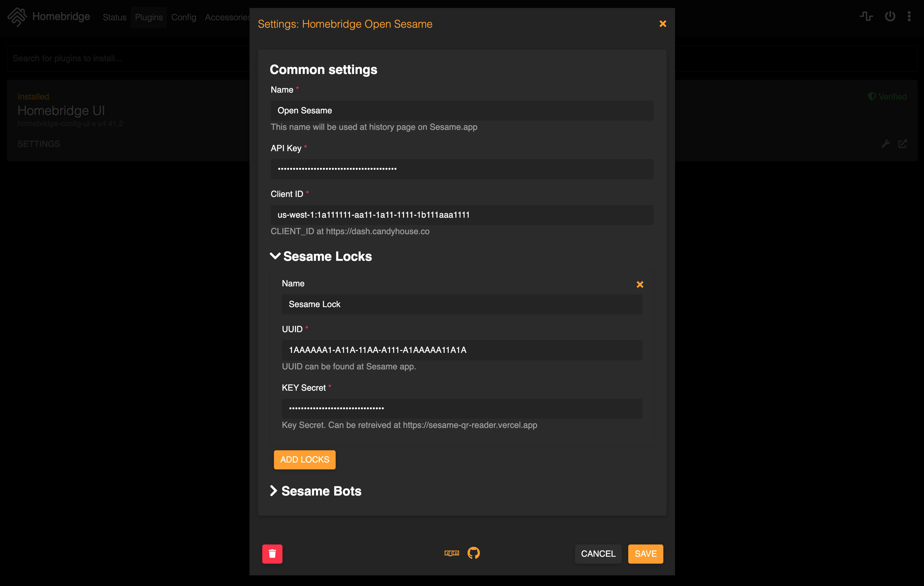Collapse the Sesame Locks section
Screen dimensions: 924x586
[275, 256]
